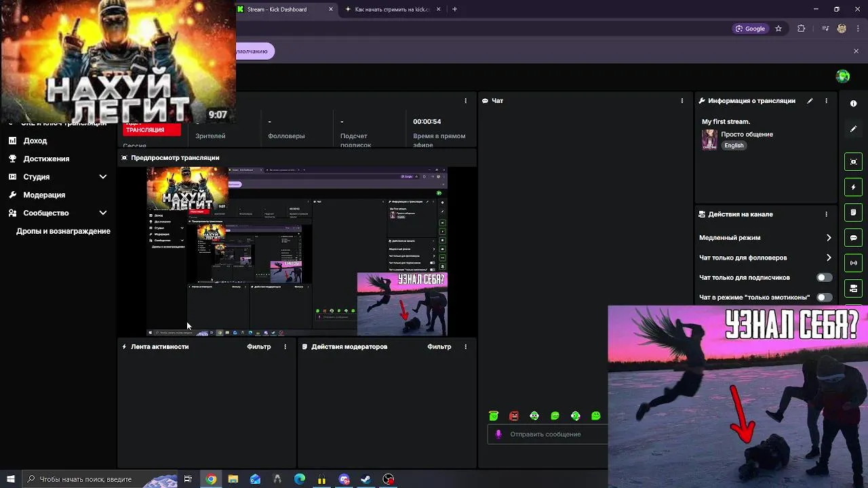The width and height of the screenshot is (868, 488).
Task: Toggle the broadcast signal panel icon
Action: [853, 263]
